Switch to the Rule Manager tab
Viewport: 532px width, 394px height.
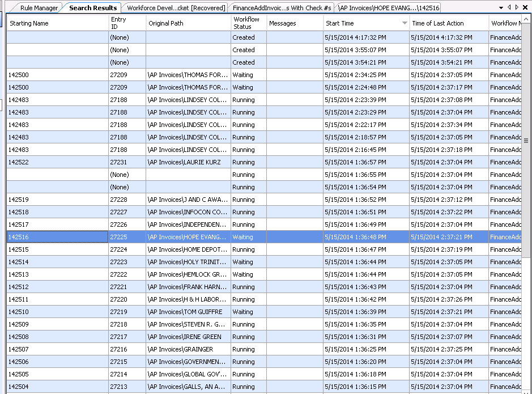point(39,8)
